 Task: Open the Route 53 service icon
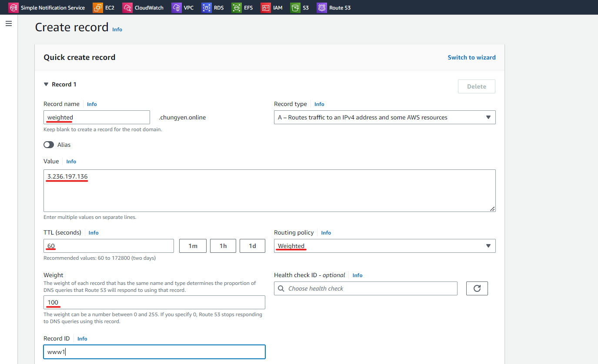[322, 7]
